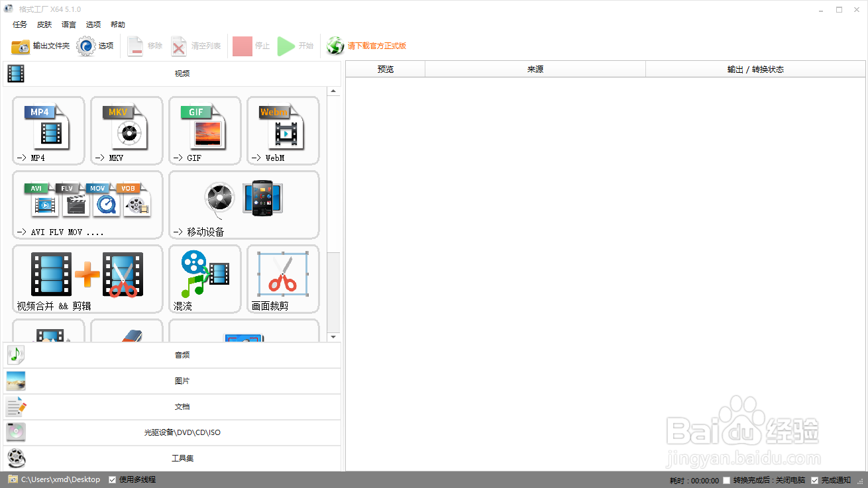Click the video panel scrollbar down arrow
Screen dimensions: 868x488
click(x=334, y=337)
